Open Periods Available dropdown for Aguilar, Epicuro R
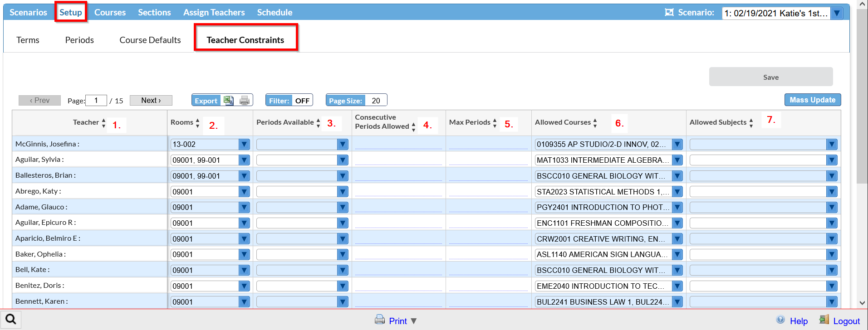 pyautogui.click(x=343, y=223)
